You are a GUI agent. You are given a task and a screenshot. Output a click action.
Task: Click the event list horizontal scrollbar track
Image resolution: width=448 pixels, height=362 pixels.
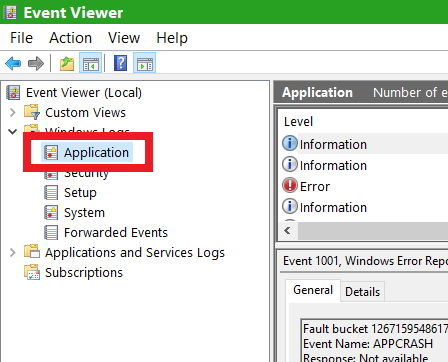pyautogui.click(x=373, y=230)
